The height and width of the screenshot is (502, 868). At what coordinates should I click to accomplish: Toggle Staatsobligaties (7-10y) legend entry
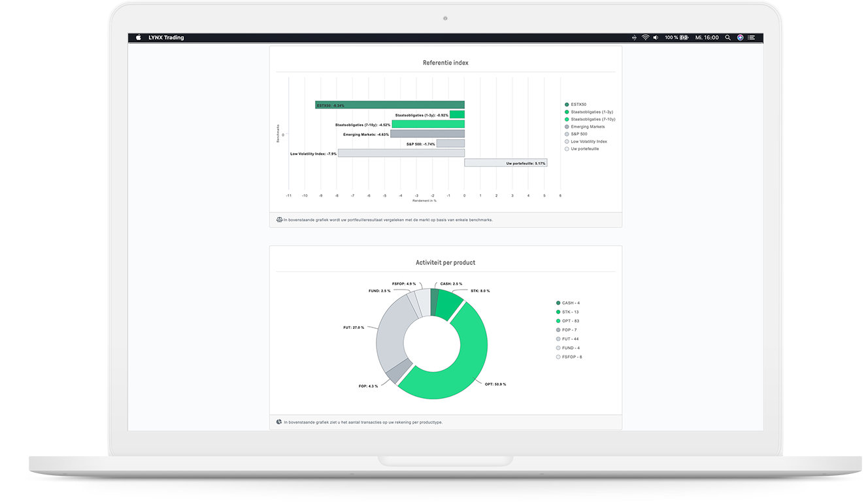click(590, 120)
